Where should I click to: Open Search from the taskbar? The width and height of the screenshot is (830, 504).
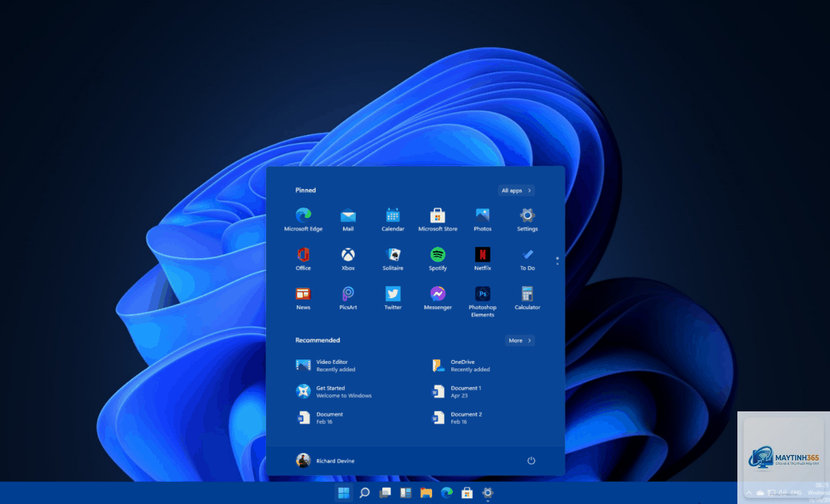point(364,493)
